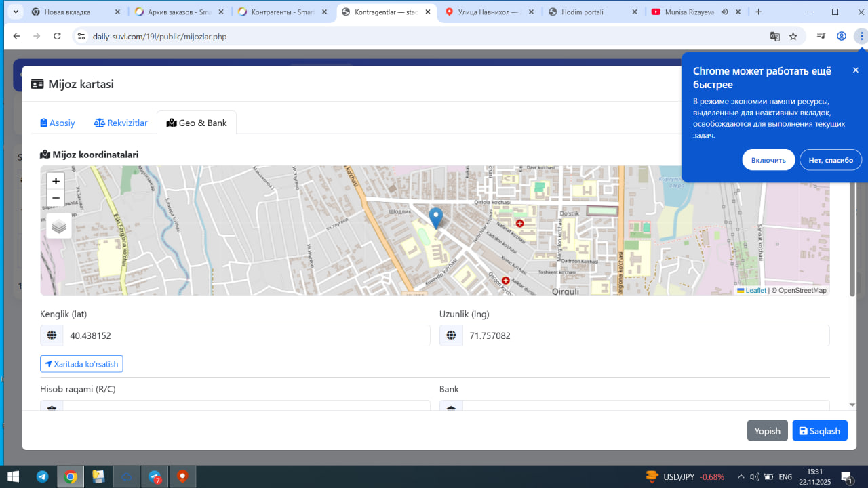Screen dimensions: 868x488
Task: Open the Chrome profile icon
Action: tap(841, 37)
